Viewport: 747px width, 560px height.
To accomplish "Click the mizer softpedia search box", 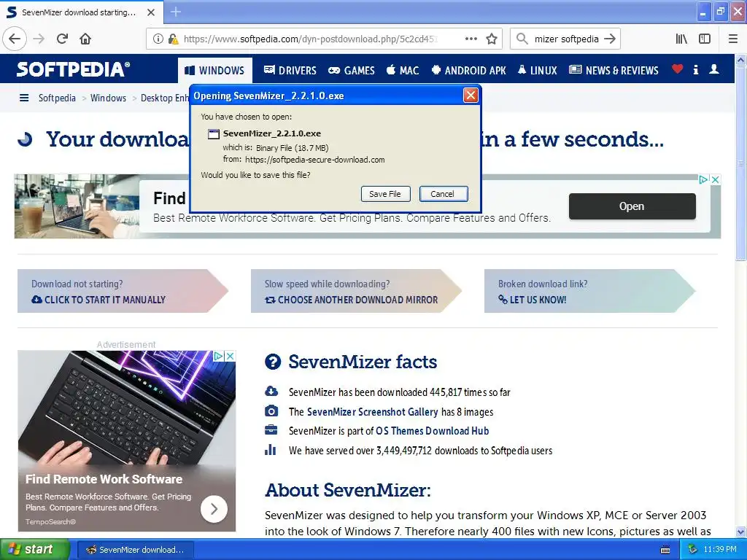I will coord(566,39).
